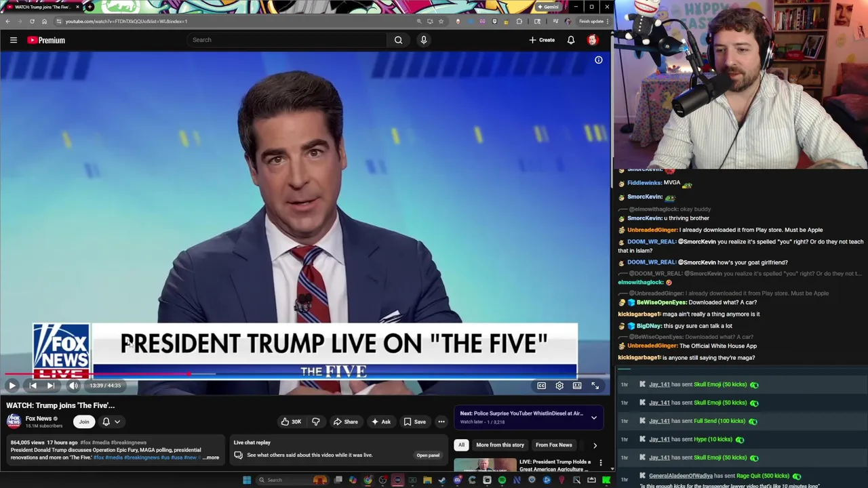
Task: Dislike this video
Action: click(x=315, y=422)
